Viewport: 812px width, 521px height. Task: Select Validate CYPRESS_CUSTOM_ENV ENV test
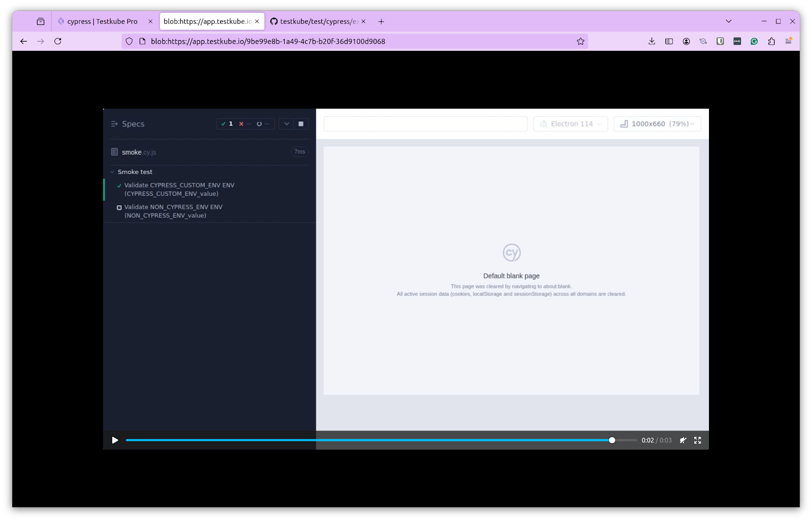[209, 189]
